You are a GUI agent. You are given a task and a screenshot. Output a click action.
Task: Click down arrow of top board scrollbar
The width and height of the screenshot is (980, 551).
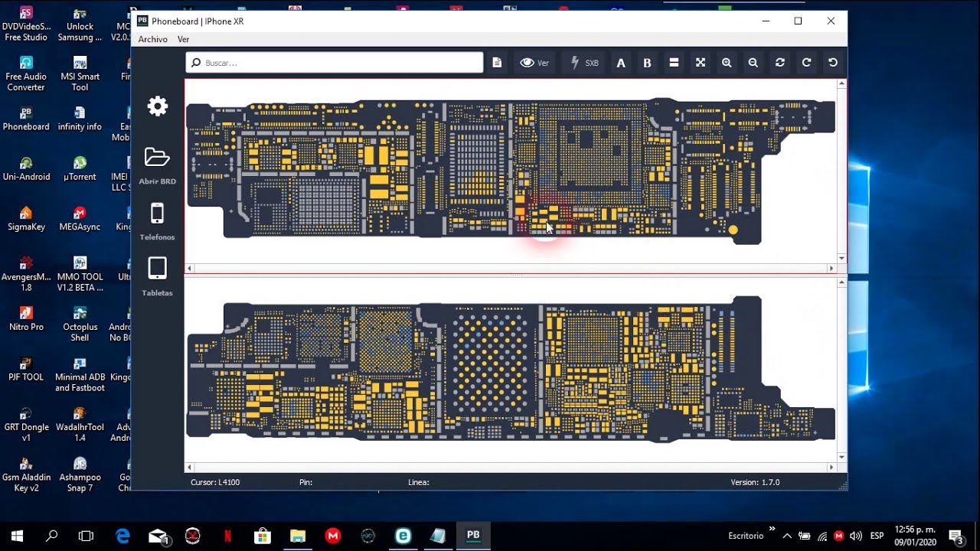click(842, 258)
